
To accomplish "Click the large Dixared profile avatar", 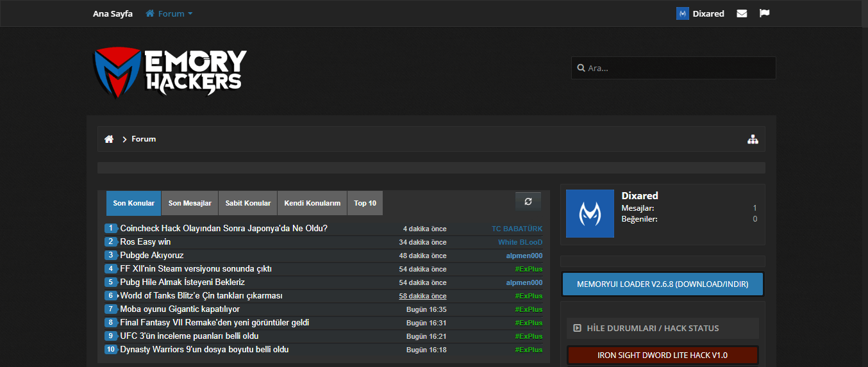I will [590, 213].
